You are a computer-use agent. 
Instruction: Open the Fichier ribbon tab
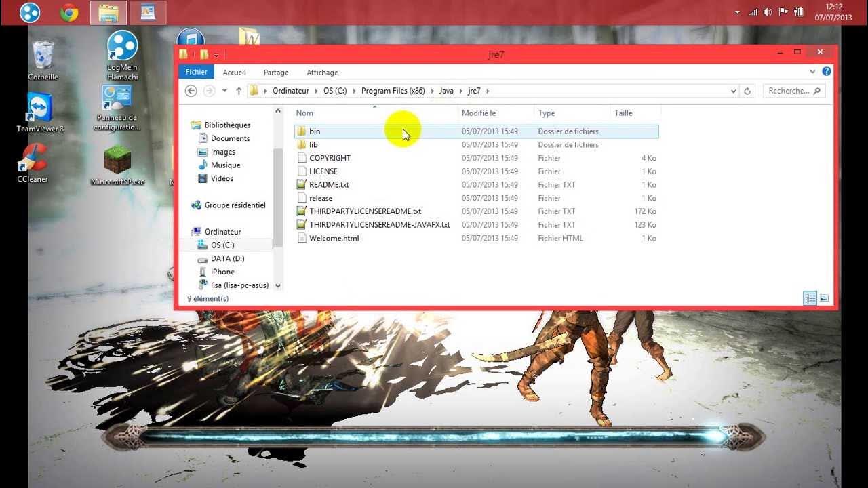click(196, 72)
